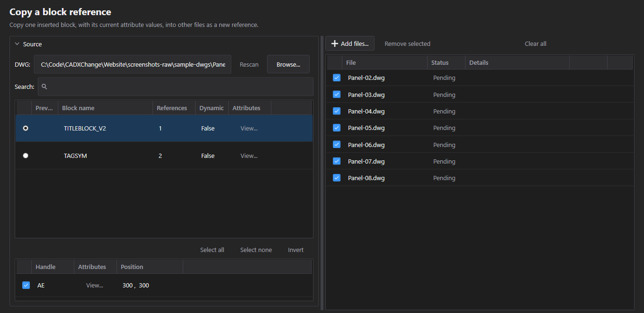Select the Panel-05.dwg file name

click(366, 128)
